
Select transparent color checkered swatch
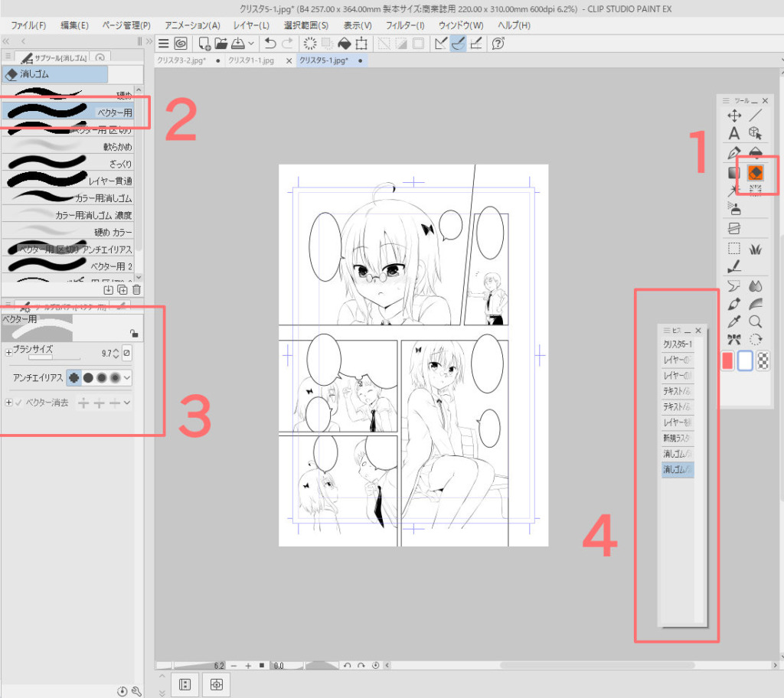coord(763,361)
